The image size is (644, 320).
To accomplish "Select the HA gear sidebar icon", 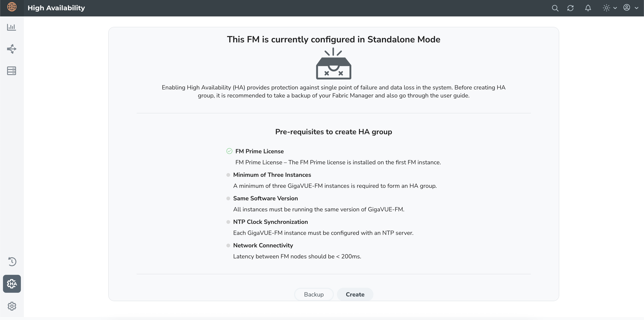I will pyautogui.click(x=12, y=284).
